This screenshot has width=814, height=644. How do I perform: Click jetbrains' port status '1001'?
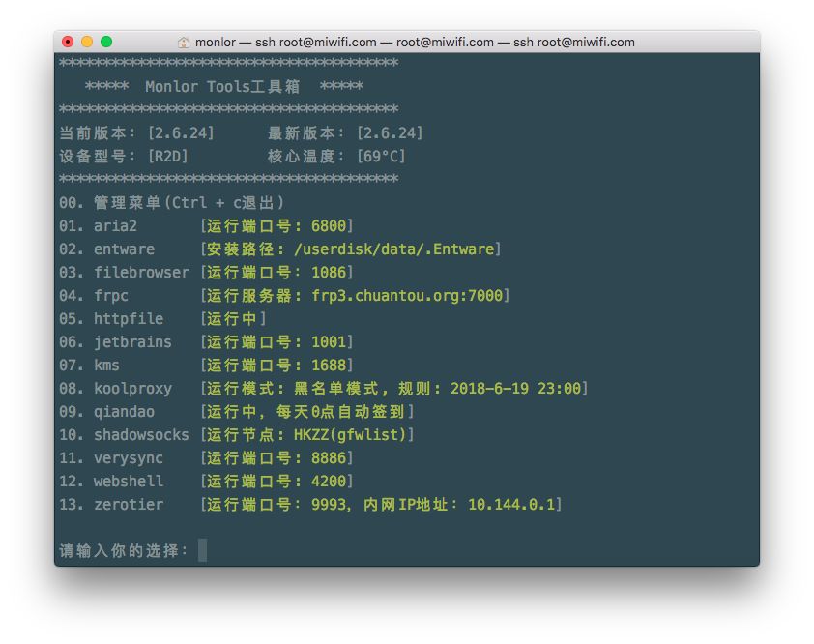click(x=329, y=341)
